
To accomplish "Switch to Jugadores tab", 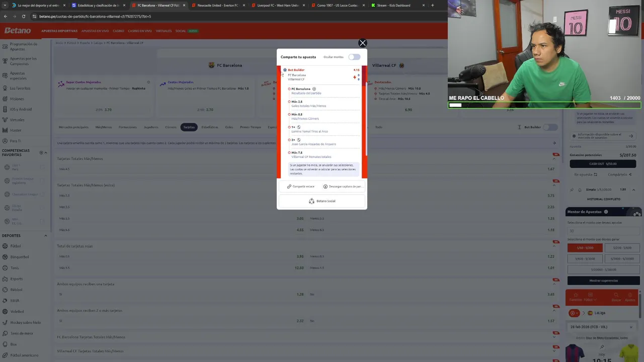I will pos(151,127).
